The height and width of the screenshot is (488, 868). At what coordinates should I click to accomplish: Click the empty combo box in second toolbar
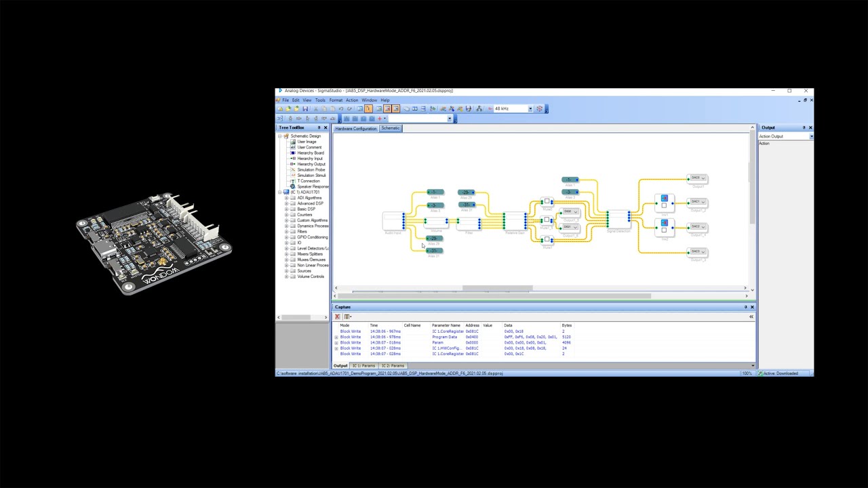coord(420,119)
